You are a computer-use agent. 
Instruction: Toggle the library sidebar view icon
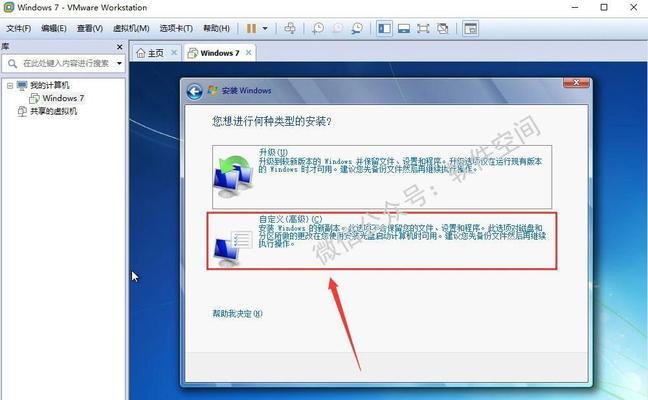pos(384,29)
